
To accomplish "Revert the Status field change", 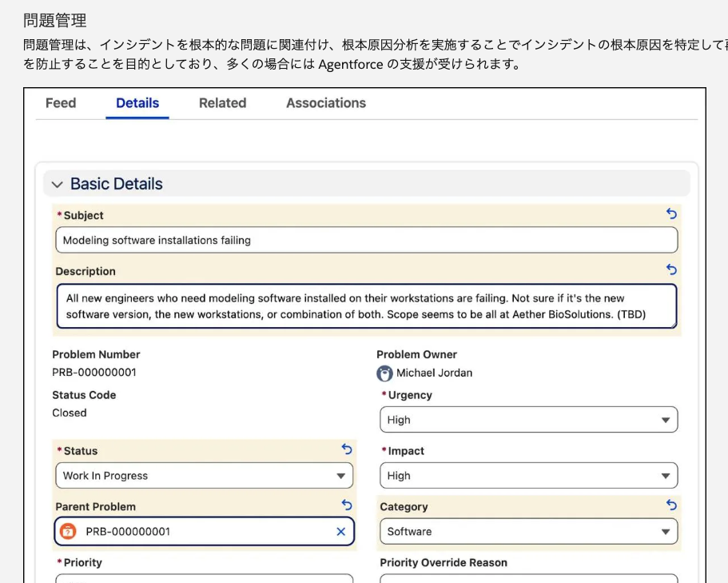I will (x=347, y=449).
